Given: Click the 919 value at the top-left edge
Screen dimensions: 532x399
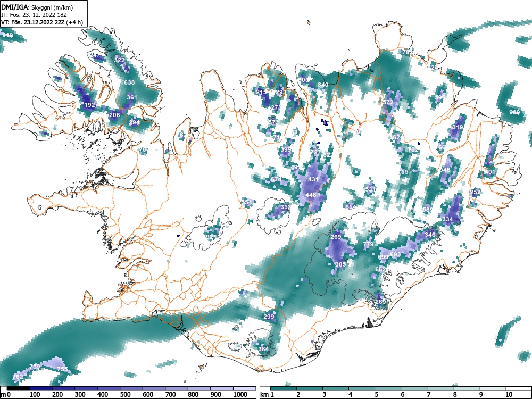Looking at the screenshot, I should pyautogui.click(x=7, y=35).
